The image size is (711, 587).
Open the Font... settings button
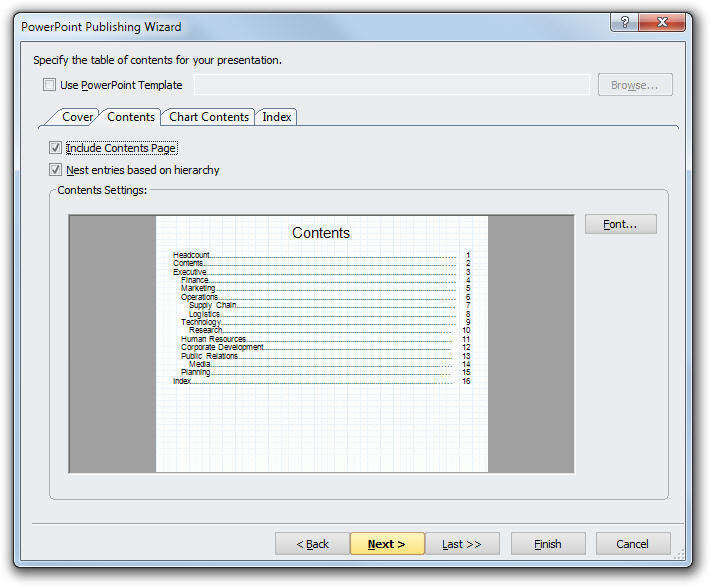coord(620,224)
